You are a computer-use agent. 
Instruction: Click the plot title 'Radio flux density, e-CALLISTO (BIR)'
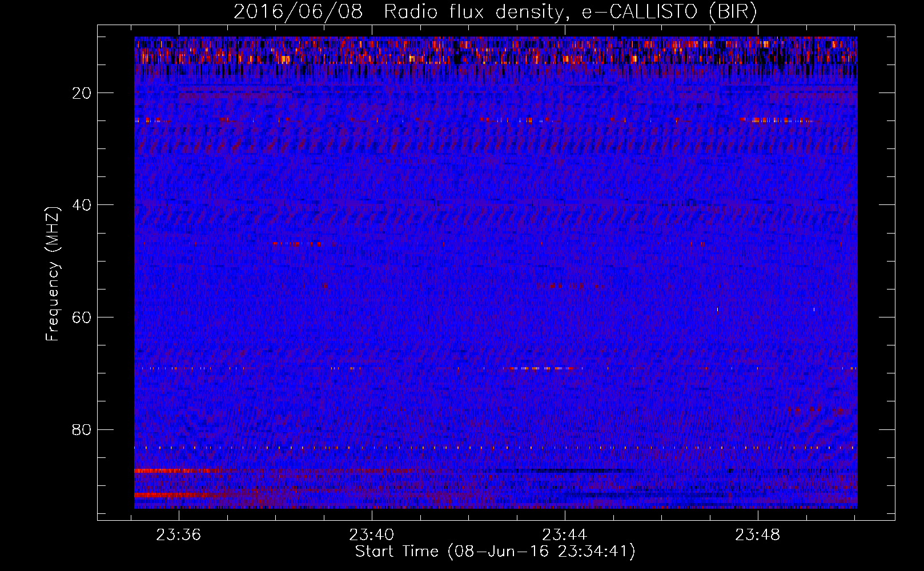click(x=571, y=11)
